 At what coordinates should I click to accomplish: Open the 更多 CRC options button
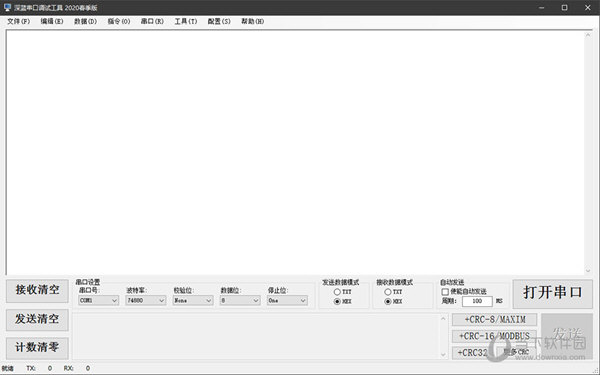pyautogui.click(x=517, y=352)
